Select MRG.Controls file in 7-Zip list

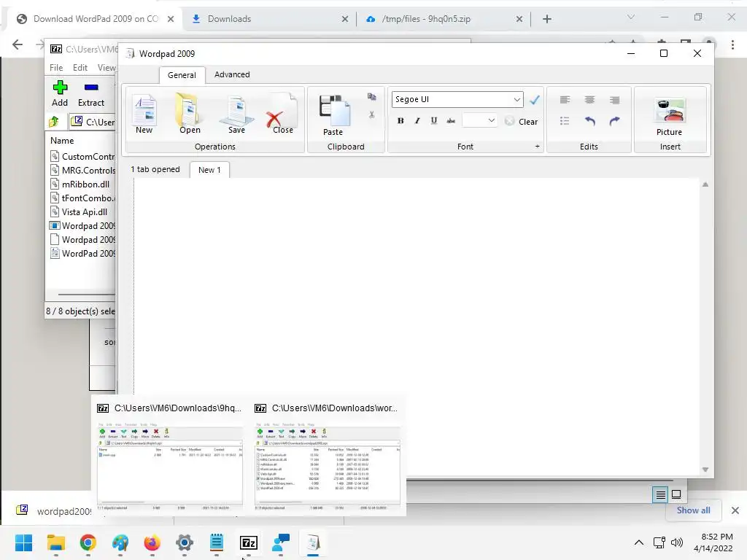pos(82,170)
